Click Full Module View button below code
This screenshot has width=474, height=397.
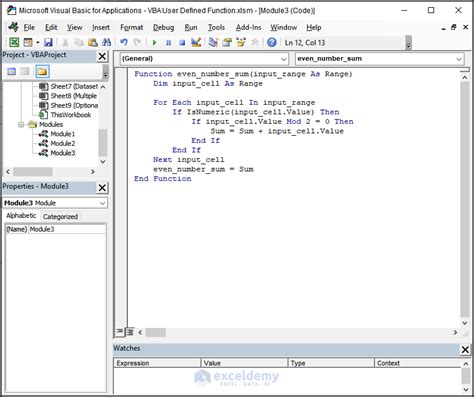click(x=130, y=332)
